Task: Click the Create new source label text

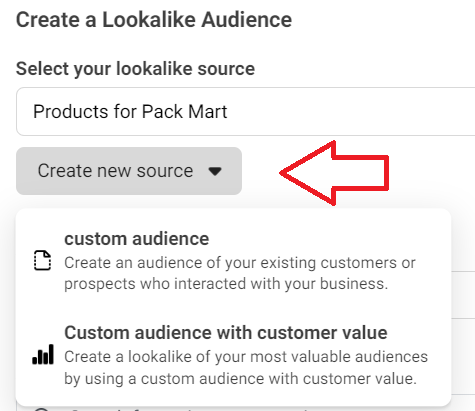Action: [115, 171]
